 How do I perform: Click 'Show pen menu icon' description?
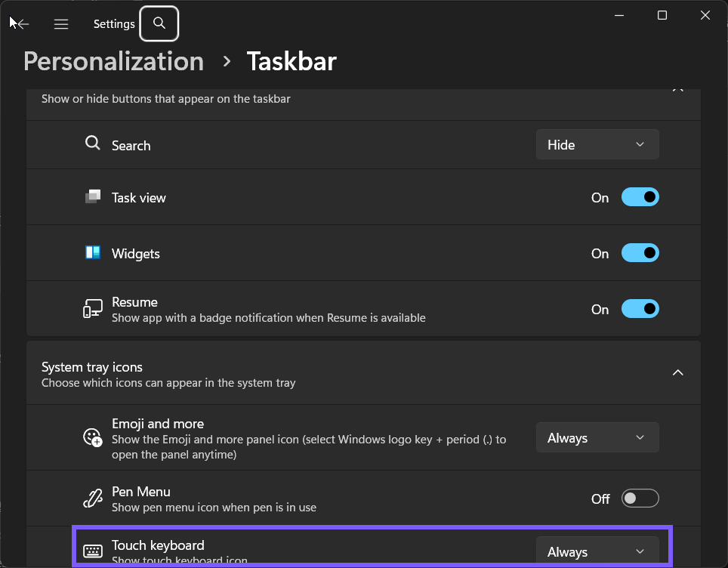(x=214, y=508)
